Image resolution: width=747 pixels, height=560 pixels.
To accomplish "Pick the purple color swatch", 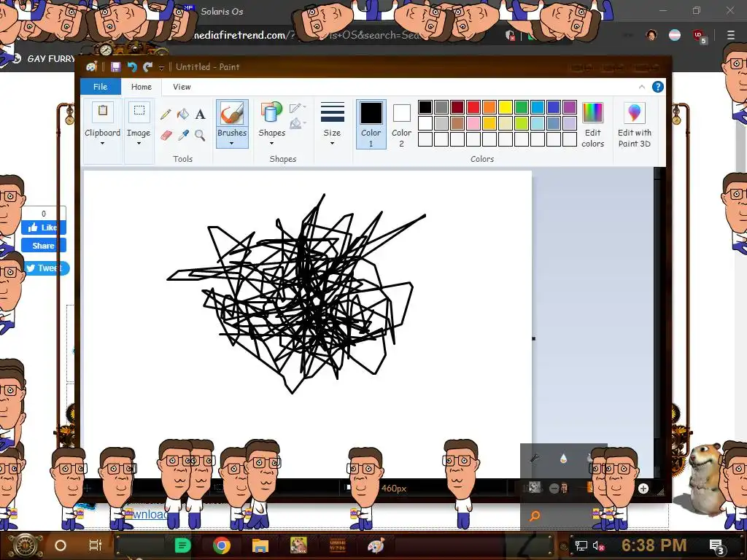I will coord(570,107).
